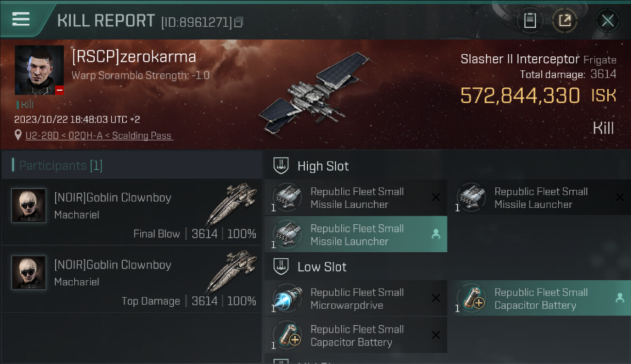Image resolution: width=631 pixels, height=364 pixels.
Task: Share the kill report
Action: [x=565, y=20]
